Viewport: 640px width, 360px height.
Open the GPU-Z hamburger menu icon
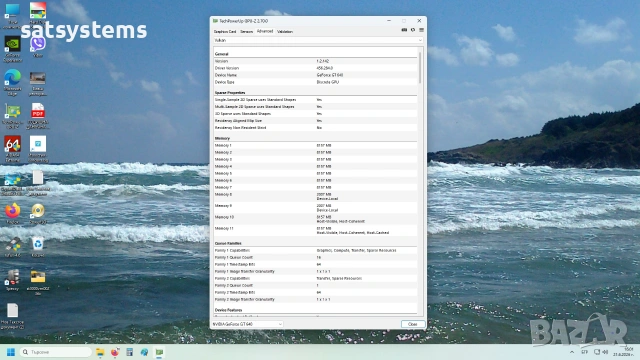[421, 30]
